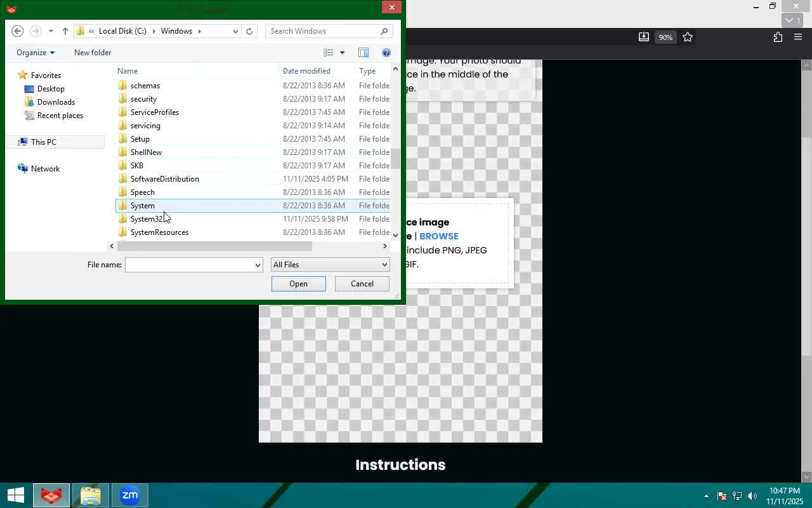The width and height of the screenshot is (812, 508).
Task: Change the file view layout icon
Action: tap(329, 53)
